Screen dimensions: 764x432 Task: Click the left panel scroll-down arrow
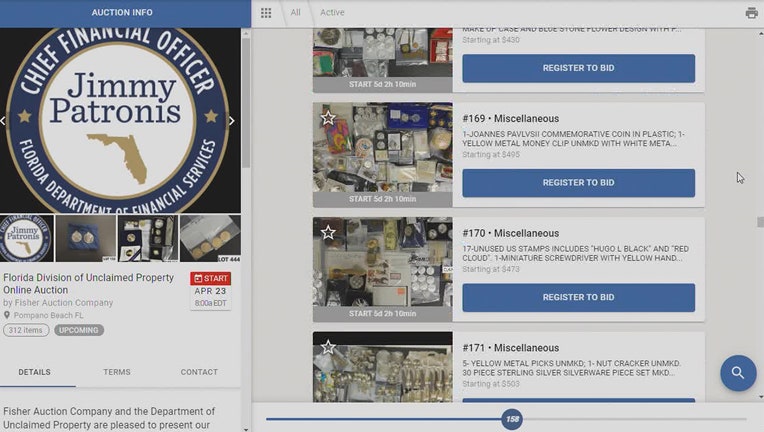pos(246,429)
